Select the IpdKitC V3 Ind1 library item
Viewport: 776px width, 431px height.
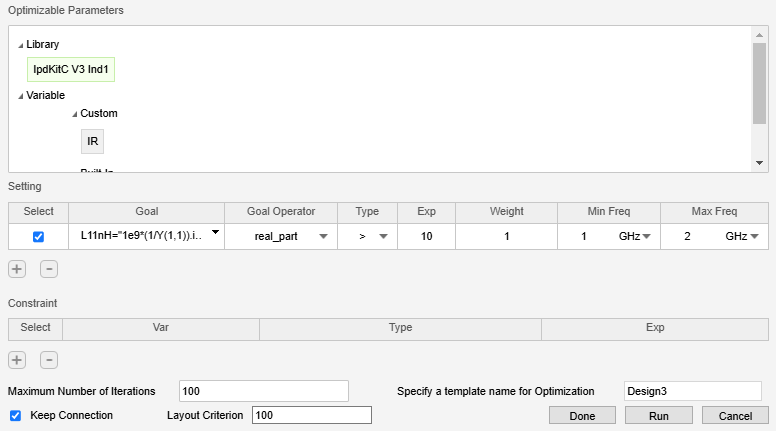tap(72, 70)
